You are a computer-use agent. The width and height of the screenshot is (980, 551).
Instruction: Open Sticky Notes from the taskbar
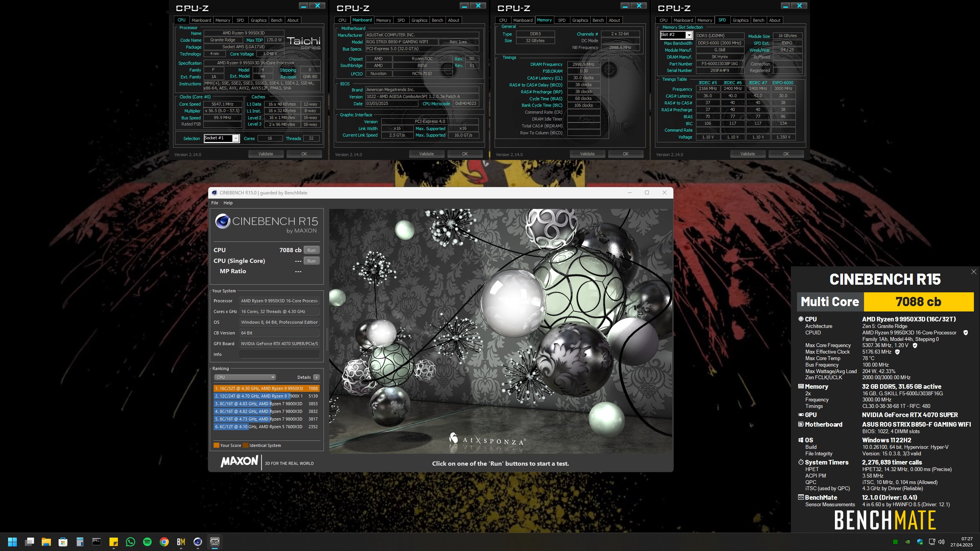114,542
